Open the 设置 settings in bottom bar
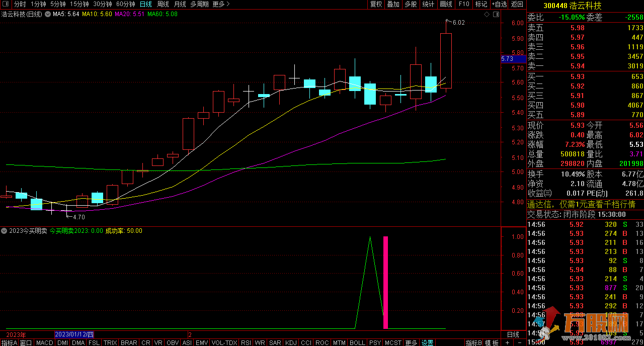 pyautogui.click(x=428, y=342)
